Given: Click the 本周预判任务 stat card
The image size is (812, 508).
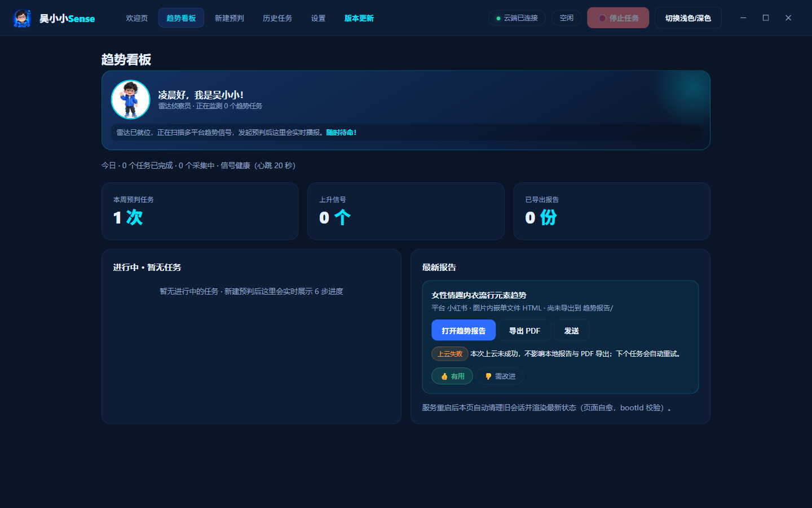Looking at the screenshot, I should pyautogui.click(x=200, y=211).
